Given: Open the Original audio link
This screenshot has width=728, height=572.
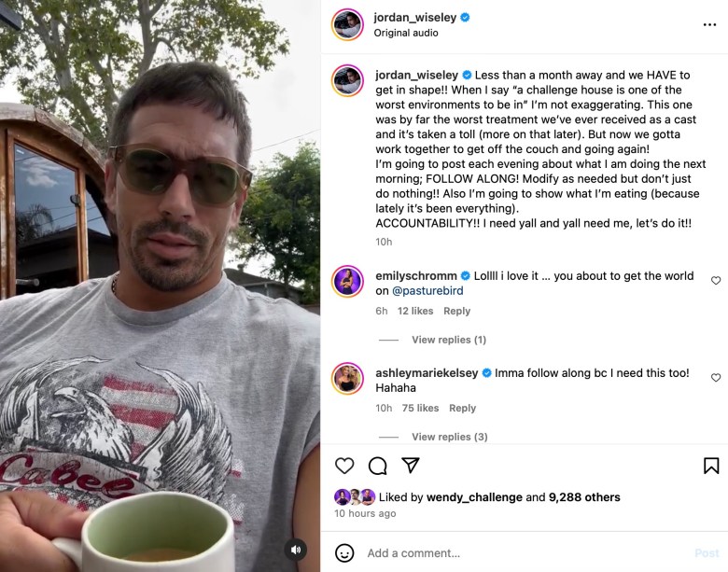Looking at the screenshot, I should click(406, 33).
